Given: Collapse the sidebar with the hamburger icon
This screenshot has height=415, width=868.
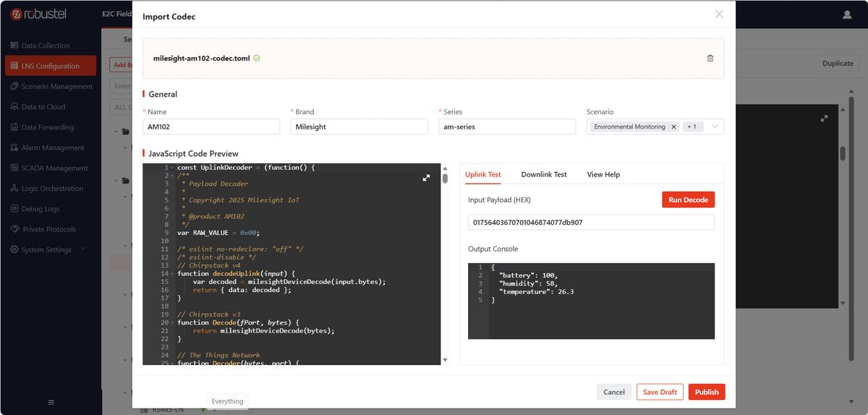Looking at the screenshot, I should click(51, 402).
